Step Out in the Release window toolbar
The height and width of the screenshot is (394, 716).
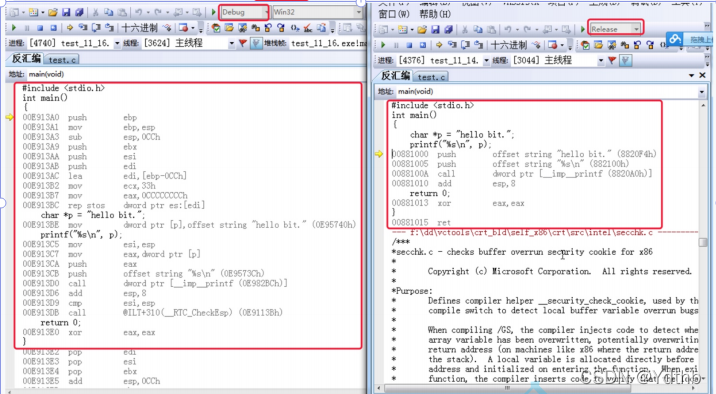click(x=479, y=45)
